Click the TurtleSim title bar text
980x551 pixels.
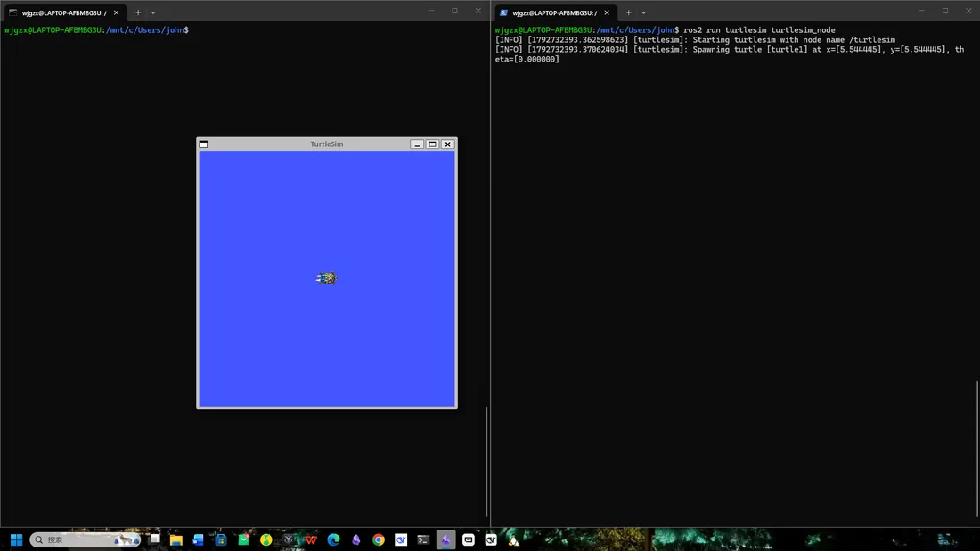[327, 144]
